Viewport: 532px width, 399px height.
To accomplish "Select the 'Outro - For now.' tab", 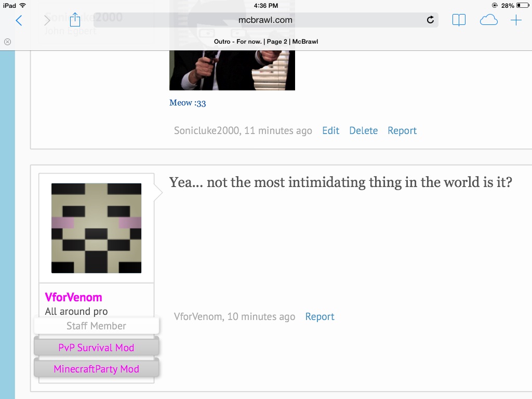I will (x=266, y=42).
